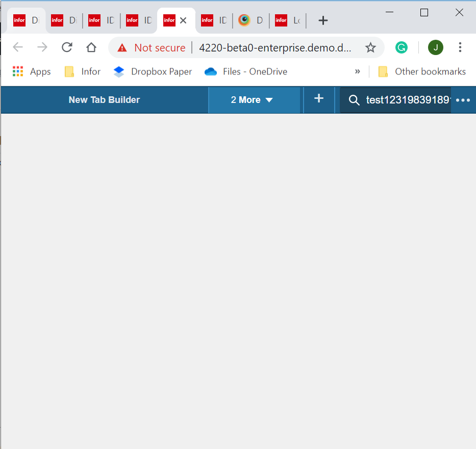Click the Not secure warning indicator
476x449 pixels.
coord(151,47)
